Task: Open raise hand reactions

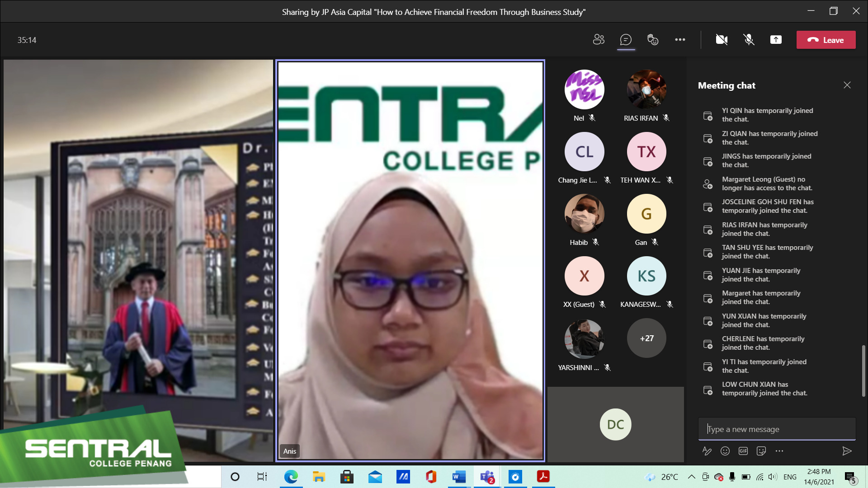Action: point(653,40)
